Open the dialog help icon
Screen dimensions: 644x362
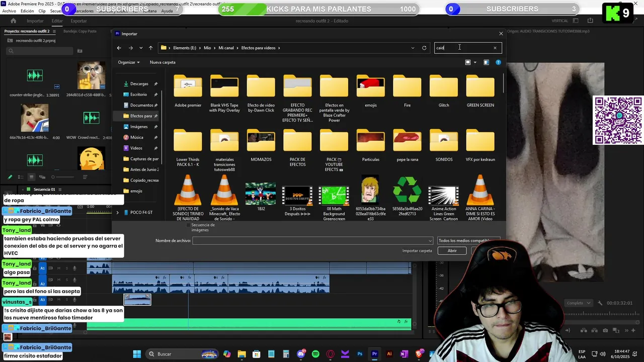click(x=498, y=62)
